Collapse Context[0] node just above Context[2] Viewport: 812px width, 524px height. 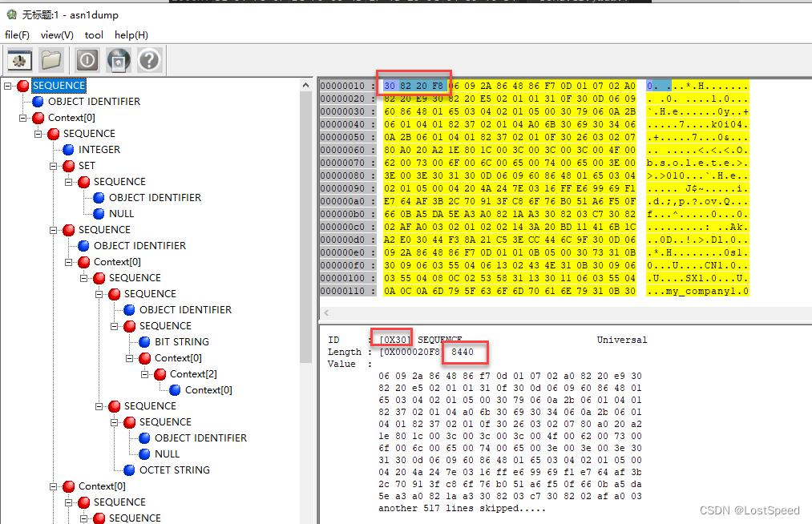pyautogui.click(x=130, y=358)
